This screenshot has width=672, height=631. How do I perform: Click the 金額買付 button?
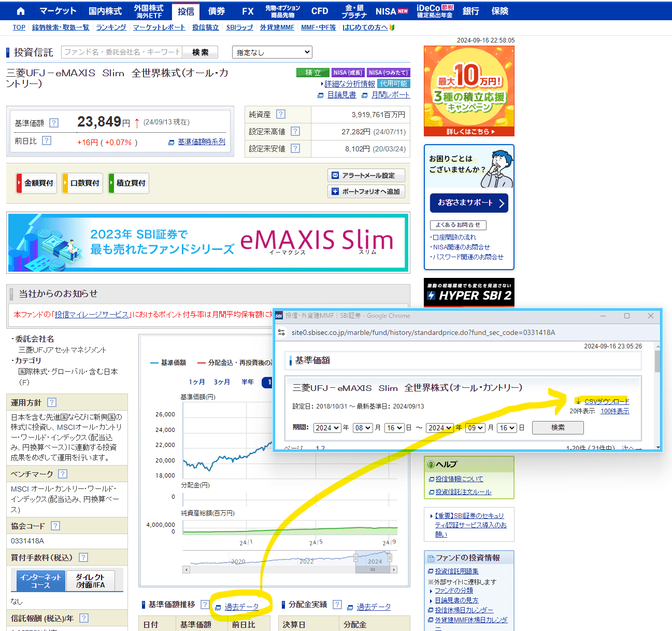point(37,183)
